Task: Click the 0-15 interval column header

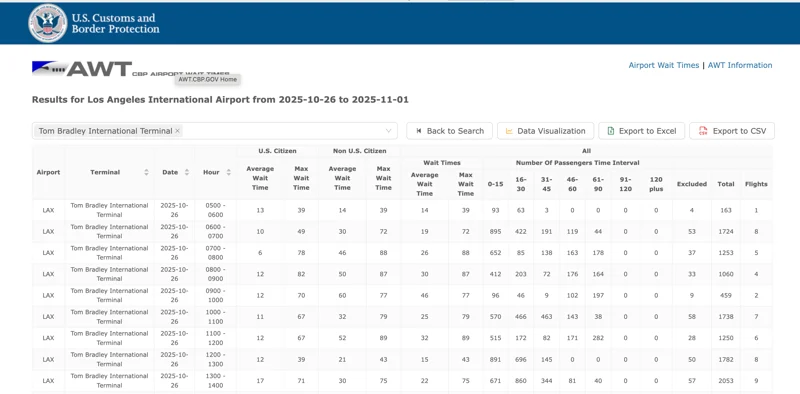Action: [495, 184]
